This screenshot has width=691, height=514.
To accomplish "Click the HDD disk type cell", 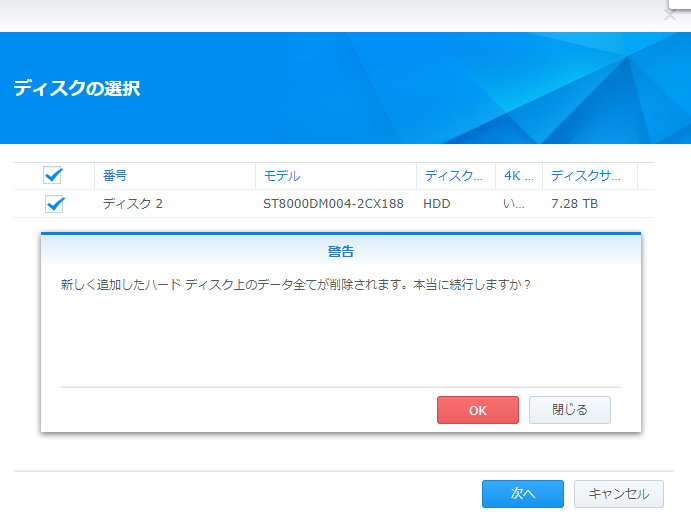I will pos(437,204).
